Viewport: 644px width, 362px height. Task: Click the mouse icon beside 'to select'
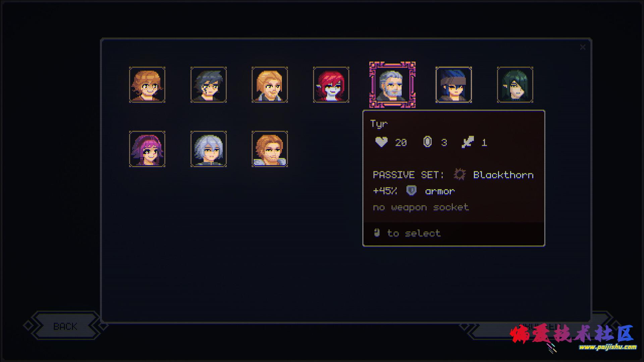point(377,232)
